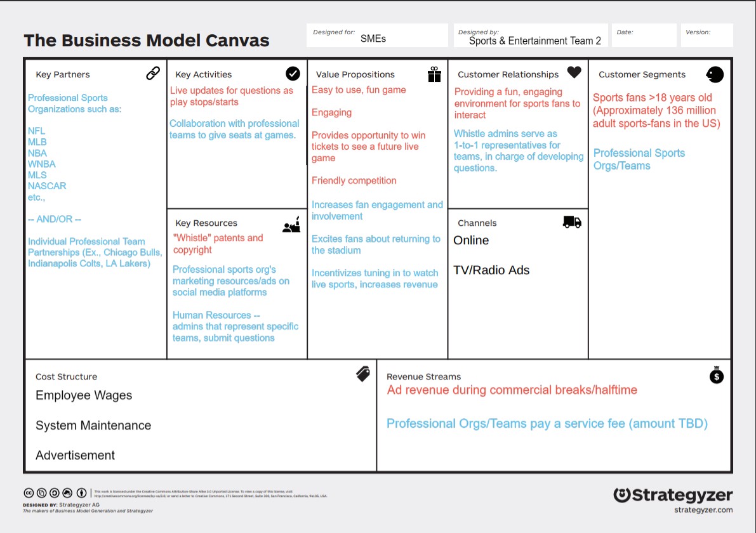Image resolution: width=756 pixels, height=533 pixels.
Task: Click "Professional Sports Orgs/Teams" in Customer Segments
Action: [639, 159]
